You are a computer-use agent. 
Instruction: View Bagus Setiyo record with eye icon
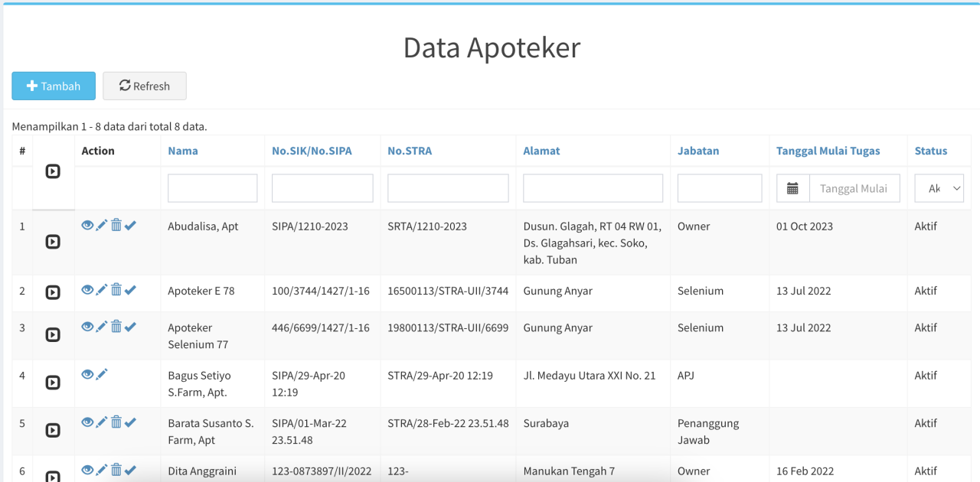pos(87,374)
